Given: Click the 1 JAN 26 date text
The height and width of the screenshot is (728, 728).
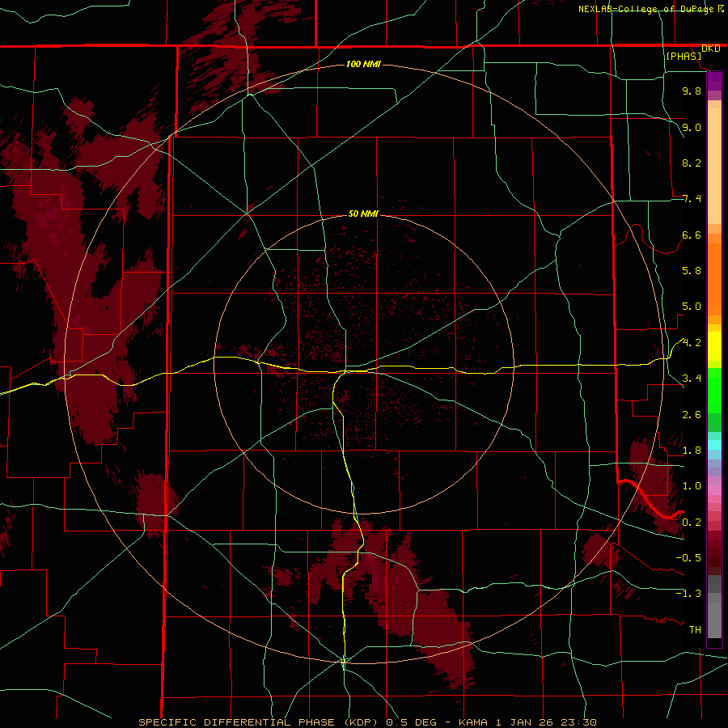Looking at the screenshot, I should [x=523, y=722].
